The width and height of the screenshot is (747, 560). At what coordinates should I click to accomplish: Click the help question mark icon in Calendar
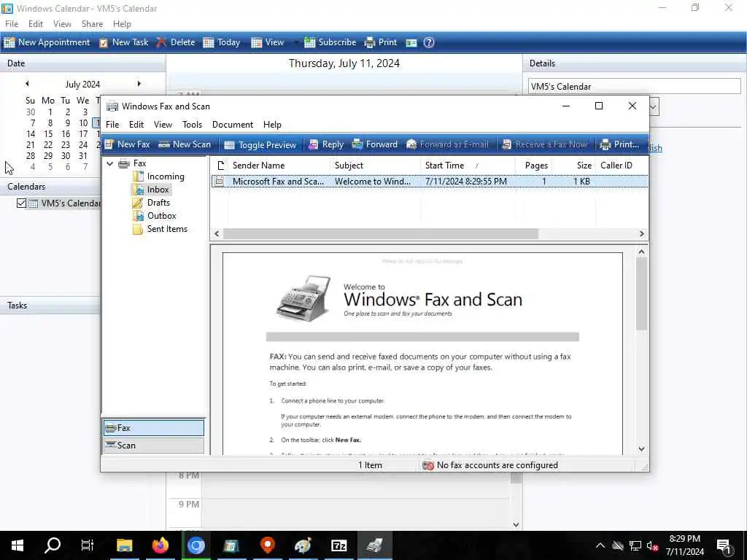click(x=429, y=43)
